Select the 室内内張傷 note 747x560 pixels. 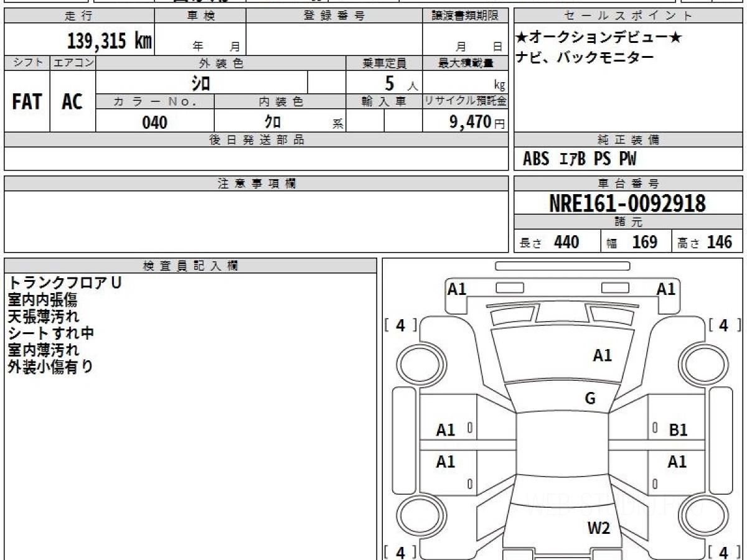tap(42, 300)
